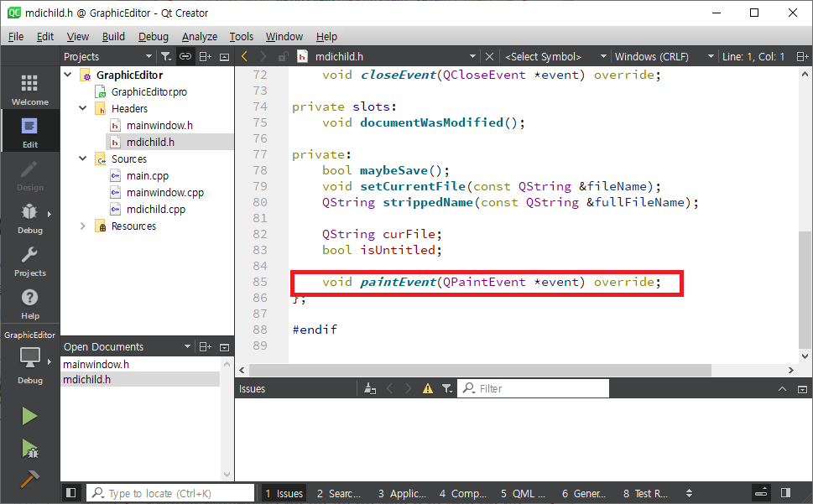This screenshot has height=504, width=813.
Task: Go forward in editor navigation history
Action: [x=263, y=56]
